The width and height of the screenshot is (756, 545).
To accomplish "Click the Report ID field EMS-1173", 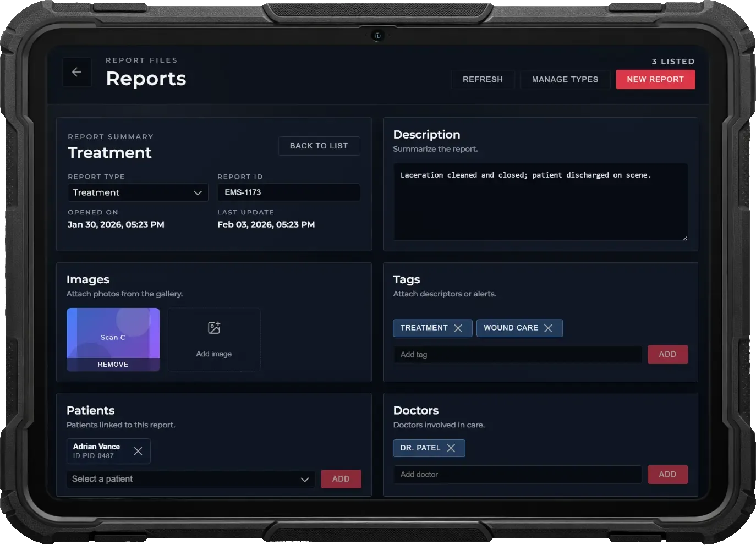I will coord(288,192).
